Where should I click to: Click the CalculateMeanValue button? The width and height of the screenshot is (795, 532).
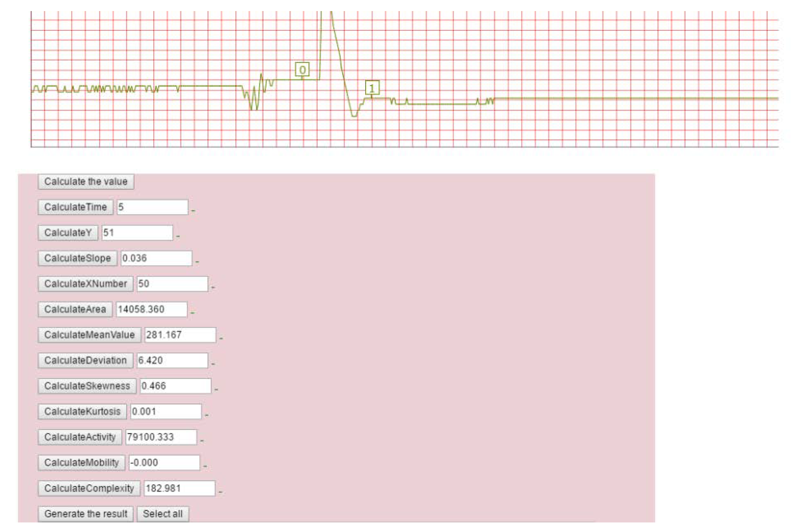point(89,335)
